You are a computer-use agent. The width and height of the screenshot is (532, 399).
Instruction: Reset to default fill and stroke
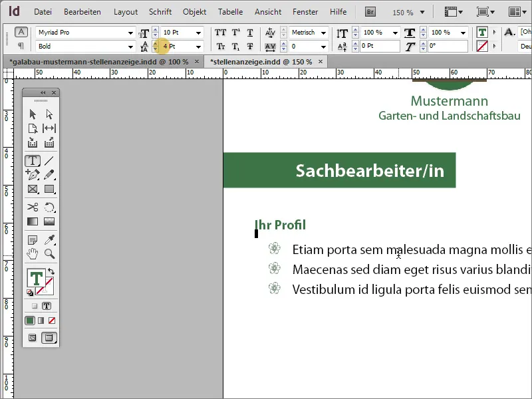30,292
